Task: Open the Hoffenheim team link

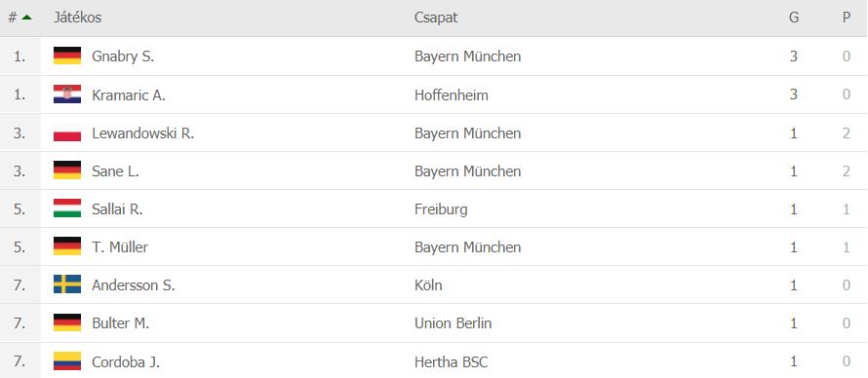Action: click(452, 95)
